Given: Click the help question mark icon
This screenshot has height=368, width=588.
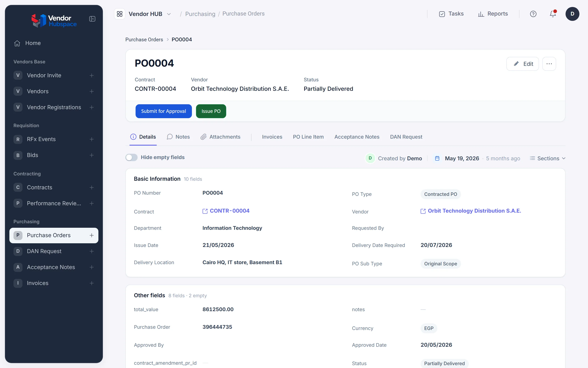Looking at the screenshot, I should [533, 14].
